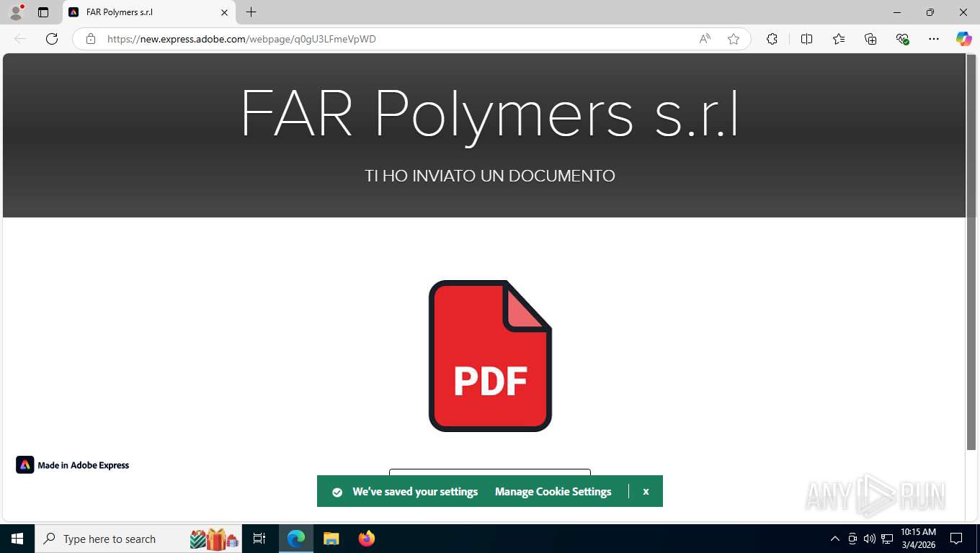
Task: Select the FAR Polymers s.r.l tab
Action: point(148,12)
